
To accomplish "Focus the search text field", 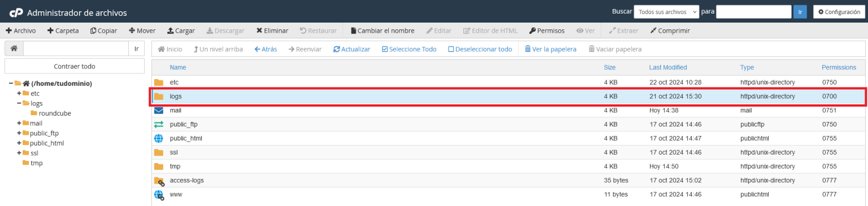I will point(753,12).
